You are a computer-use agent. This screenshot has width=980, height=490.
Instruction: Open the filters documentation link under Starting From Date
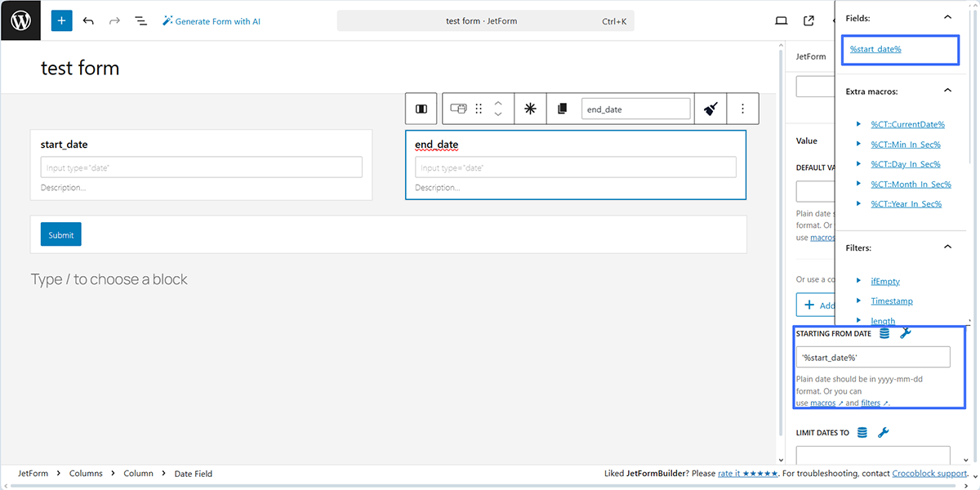[874, 403]
